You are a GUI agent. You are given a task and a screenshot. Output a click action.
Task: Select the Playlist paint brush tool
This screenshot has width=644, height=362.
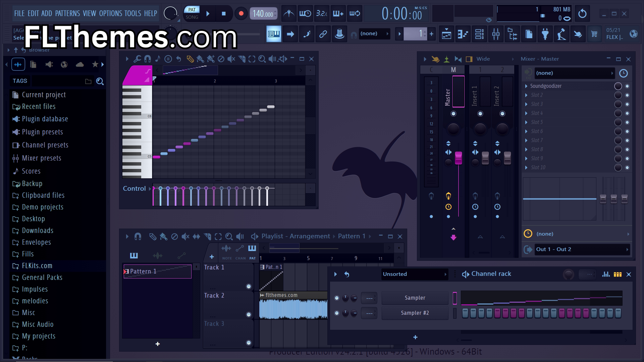tap(163, 237)
